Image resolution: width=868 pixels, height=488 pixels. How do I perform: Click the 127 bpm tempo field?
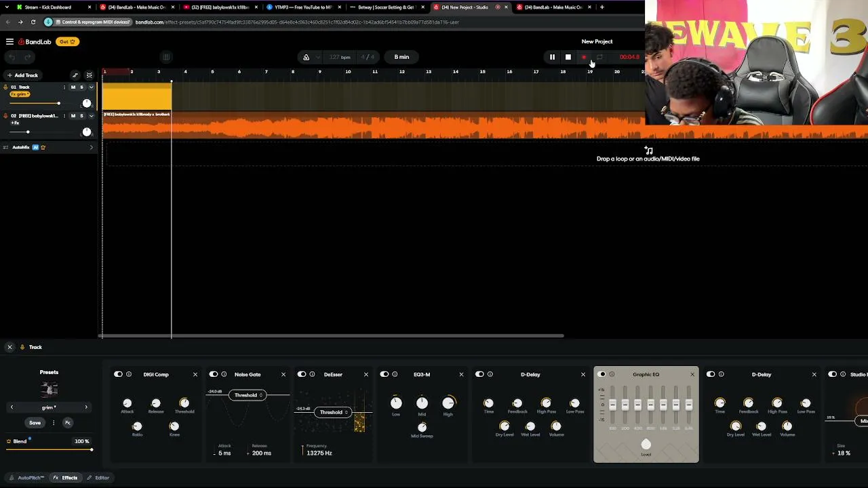(x=340, y=57)
